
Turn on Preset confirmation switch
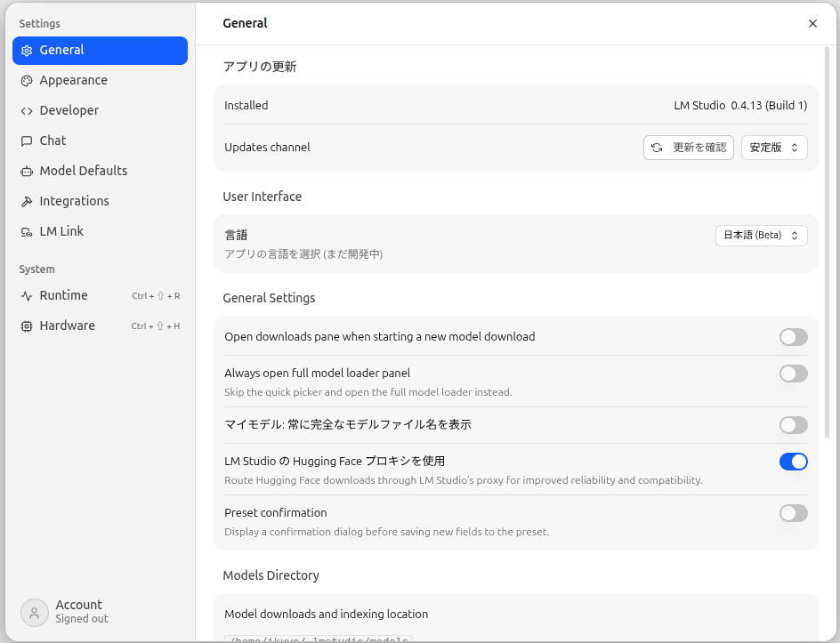click(x=794, y=513)
